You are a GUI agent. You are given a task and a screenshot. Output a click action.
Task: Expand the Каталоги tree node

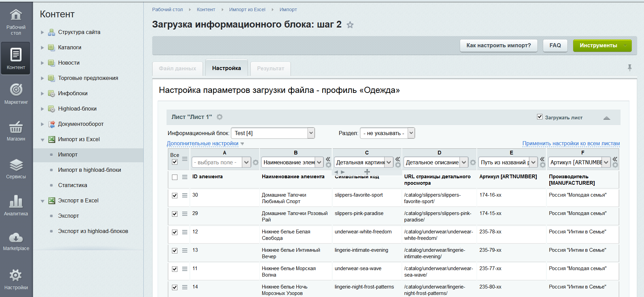[x=43, y=48]
